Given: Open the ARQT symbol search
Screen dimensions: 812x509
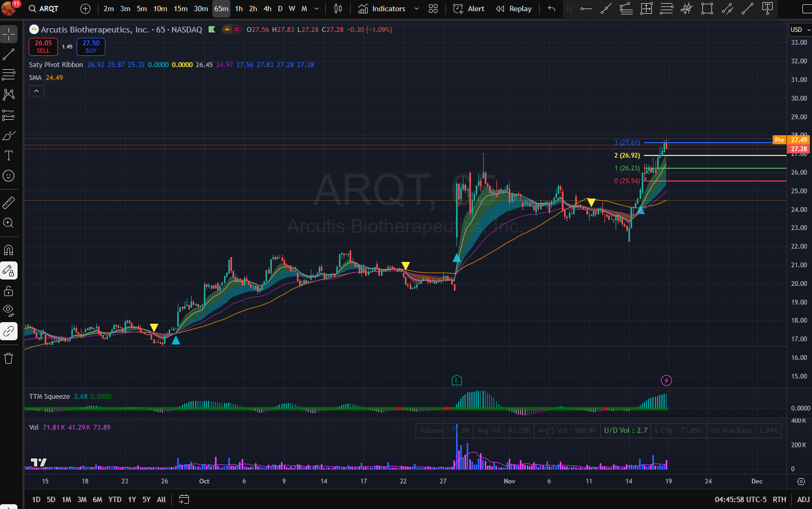Looking at the screenshot, I should click(44, 9).
